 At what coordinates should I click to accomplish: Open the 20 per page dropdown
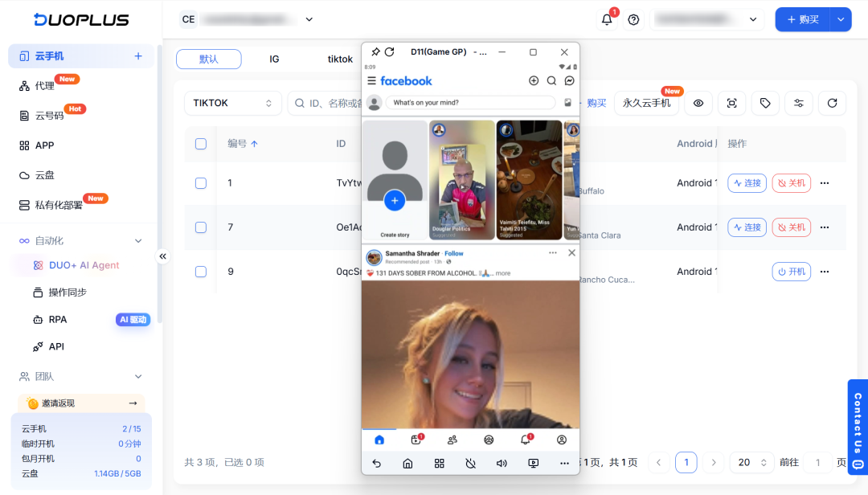[751, 462]
